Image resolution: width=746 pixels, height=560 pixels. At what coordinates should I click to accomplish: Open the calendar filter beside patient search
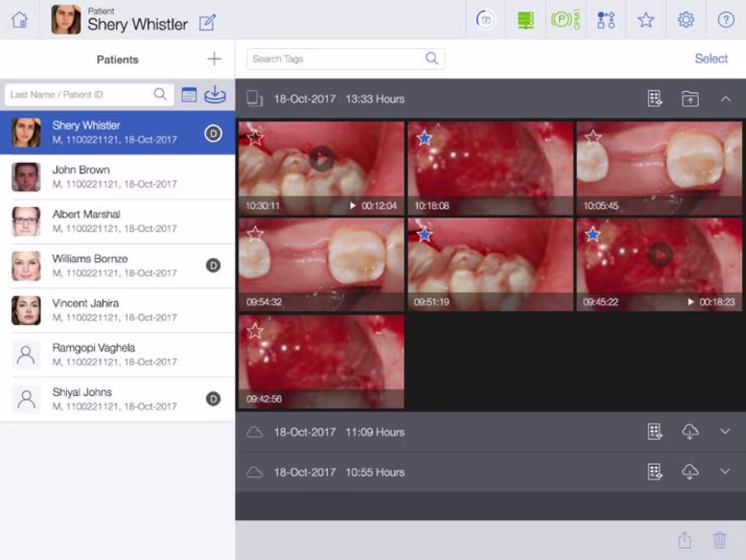[188, 94]
